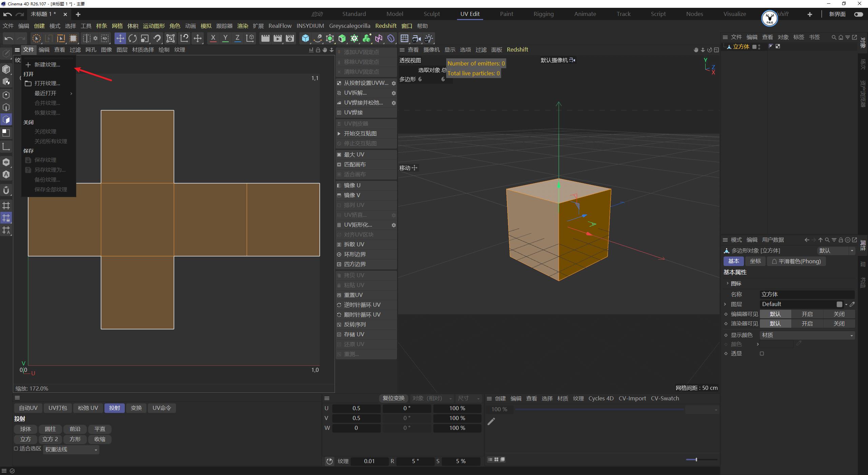868x475 pixels.
Task: Select the Rotate tool
Action: pyautogui.click(x=133, y=38)
